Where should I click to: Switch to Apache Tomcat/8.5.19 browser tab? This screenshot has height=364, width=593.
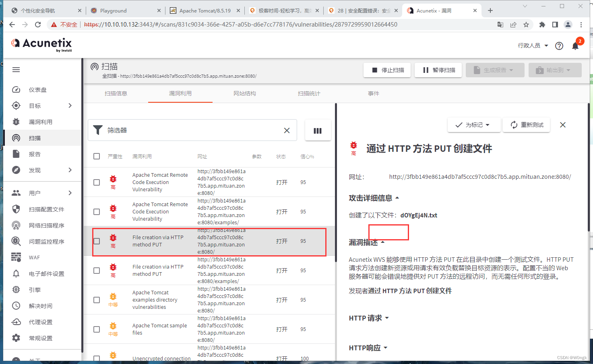pyautogui.click(x=205, y=10)
